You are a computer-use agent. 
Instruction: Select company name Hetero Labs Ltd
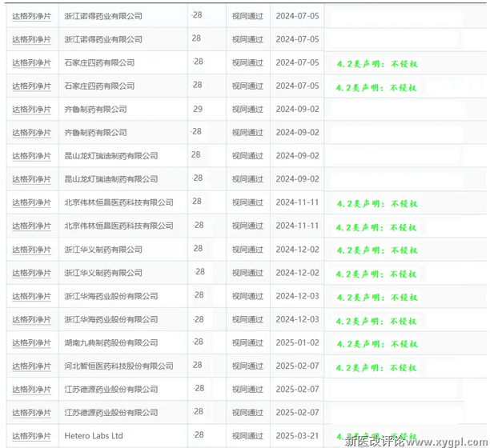click(94, 436)
